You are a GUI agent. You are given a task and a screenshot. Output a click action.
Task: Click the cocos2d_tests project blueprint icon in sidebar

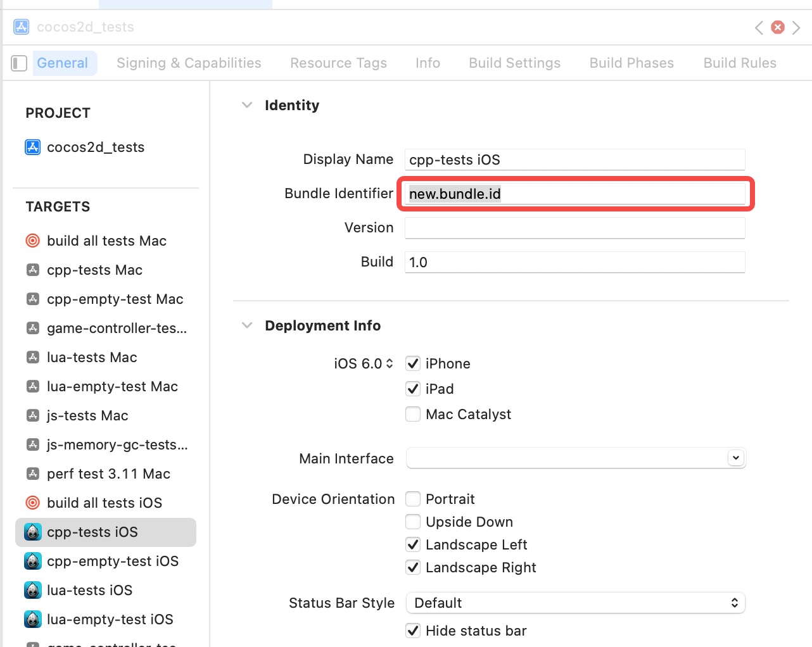(32, 148)
